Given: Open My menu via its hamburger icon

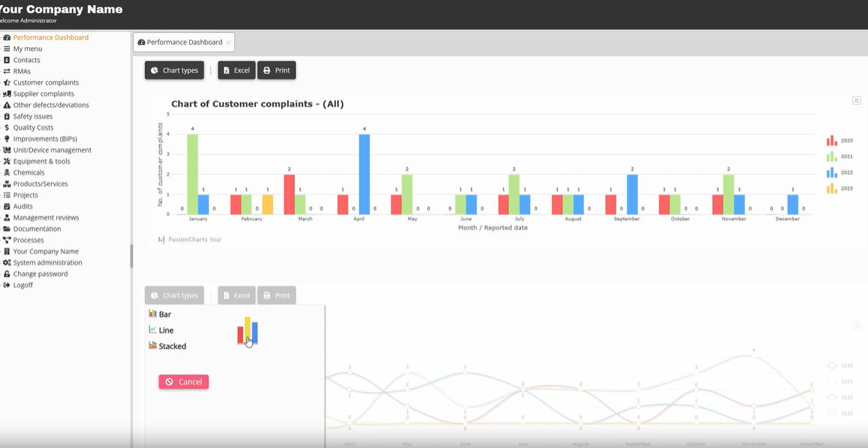Looking at the screenshot, I should 7,49.
